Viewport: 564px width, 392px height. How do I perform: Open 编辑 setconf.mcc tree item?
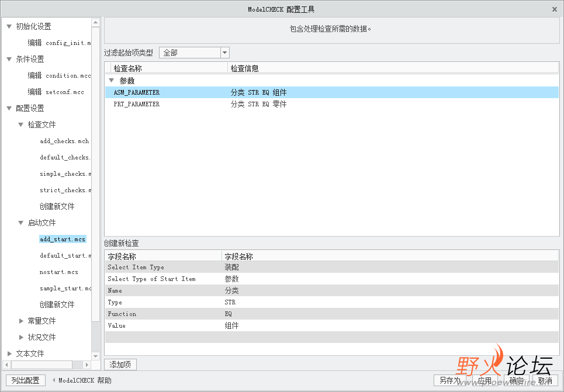pos(56,92)
